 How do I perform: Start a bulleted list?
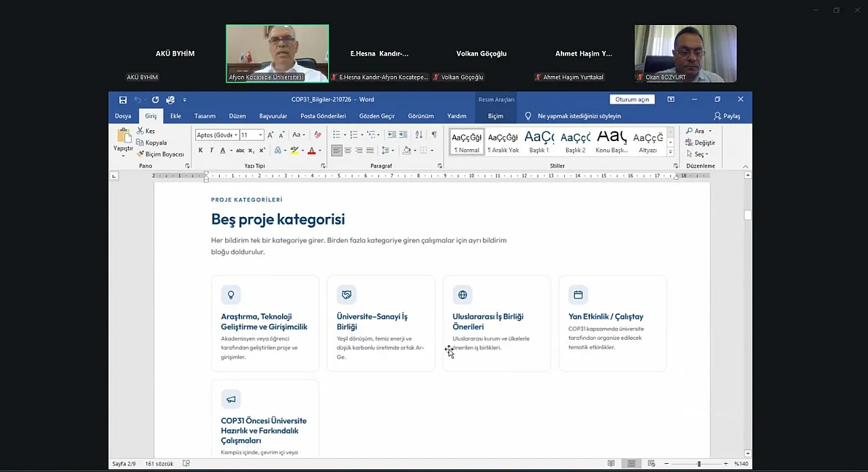336,135
